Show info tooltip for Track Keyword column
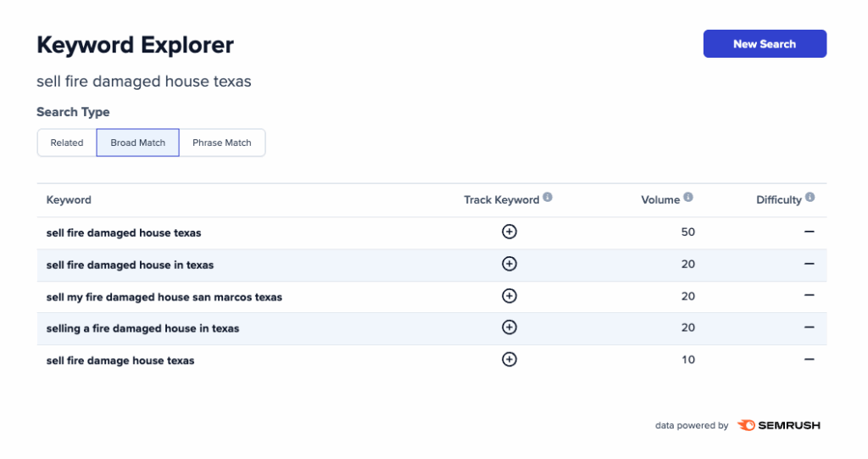This screenshot has width=868, height=459. (x=548, y=198)
